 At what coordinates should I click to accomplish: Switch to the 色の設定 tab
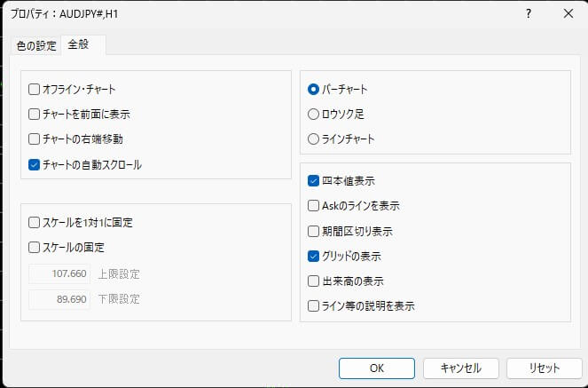pyautogui.click(x=35, y=45)
